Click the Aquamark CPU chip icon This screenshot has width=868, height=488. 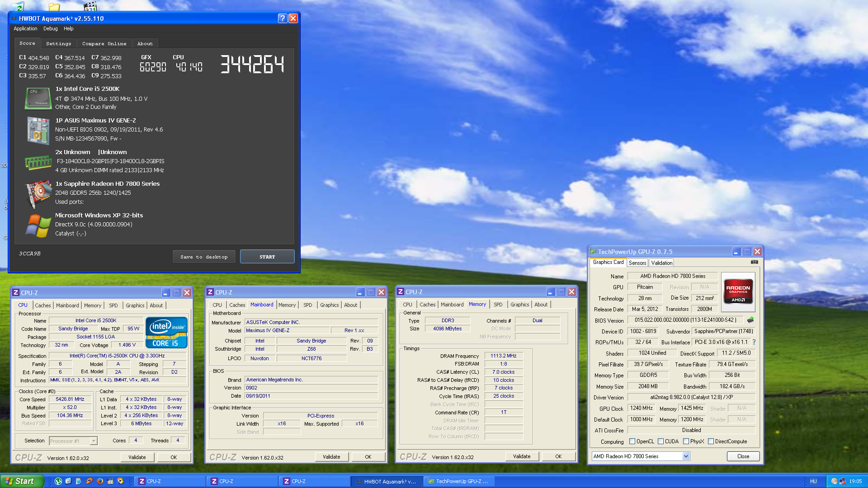tap(38, 98)
